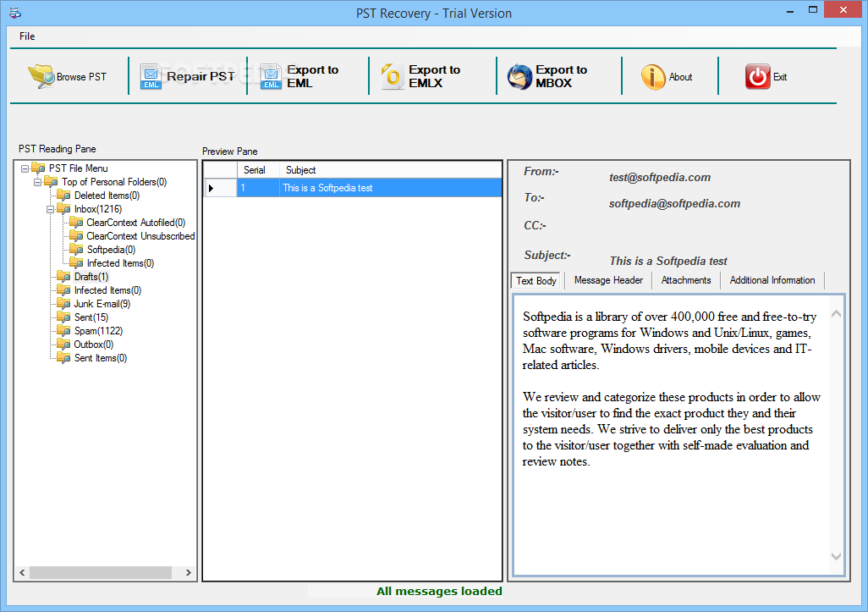Image resolution: width=868 pixels, height=612 pixels.
Task: Collapse the Inbox tree node
Action: 50,209
